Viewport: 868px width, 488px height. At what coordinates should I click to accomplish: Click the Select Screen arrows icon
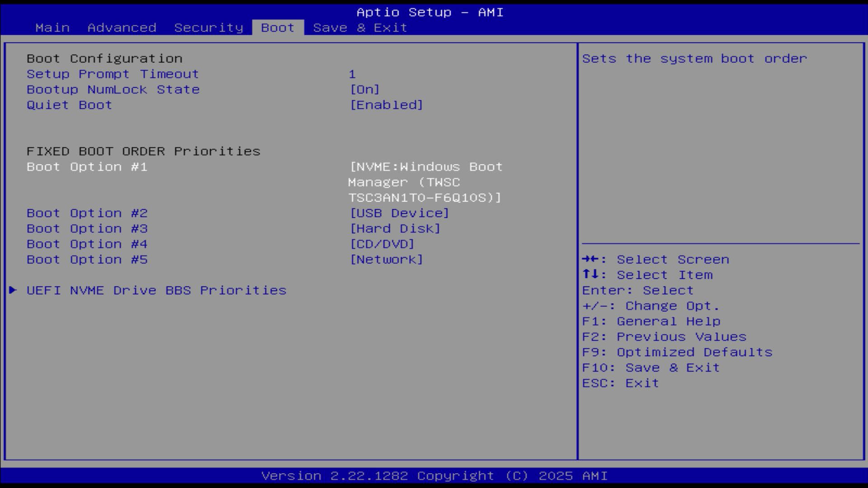(x=590, y=259)
